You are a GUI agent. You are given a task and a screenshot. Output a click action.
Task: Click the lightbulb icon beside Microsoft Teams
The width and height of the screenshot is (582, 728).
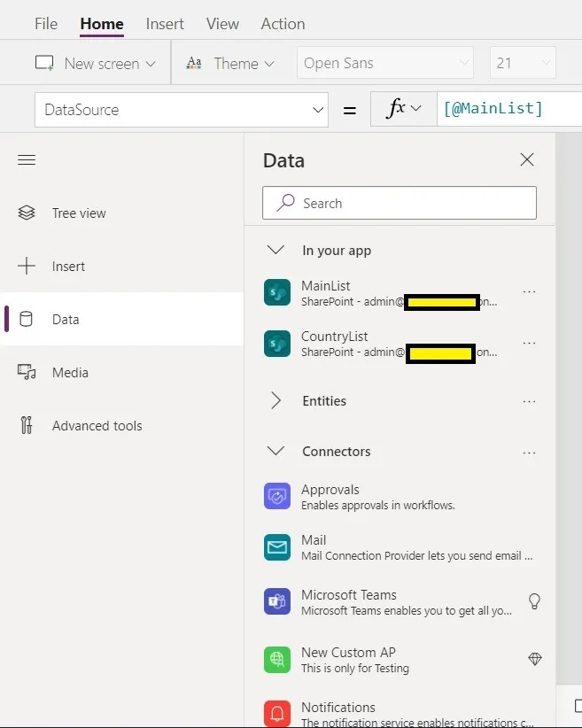534,602
